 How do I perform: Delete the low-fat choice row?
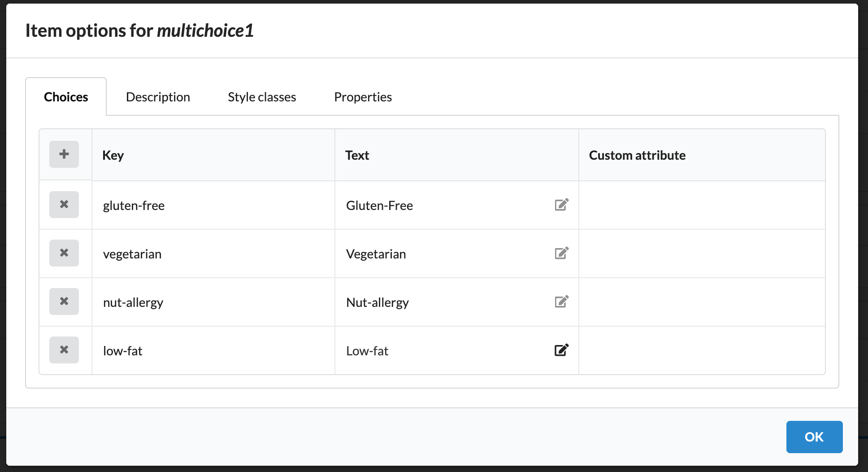[x=64, y=350]
